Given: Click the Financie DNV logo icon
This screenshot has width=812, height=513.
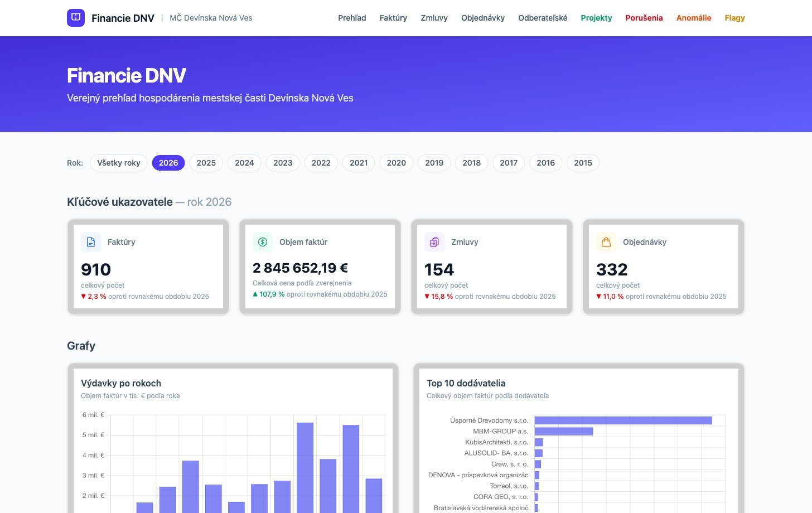Looking at the screenshot, I should click(x=76, y=18).
